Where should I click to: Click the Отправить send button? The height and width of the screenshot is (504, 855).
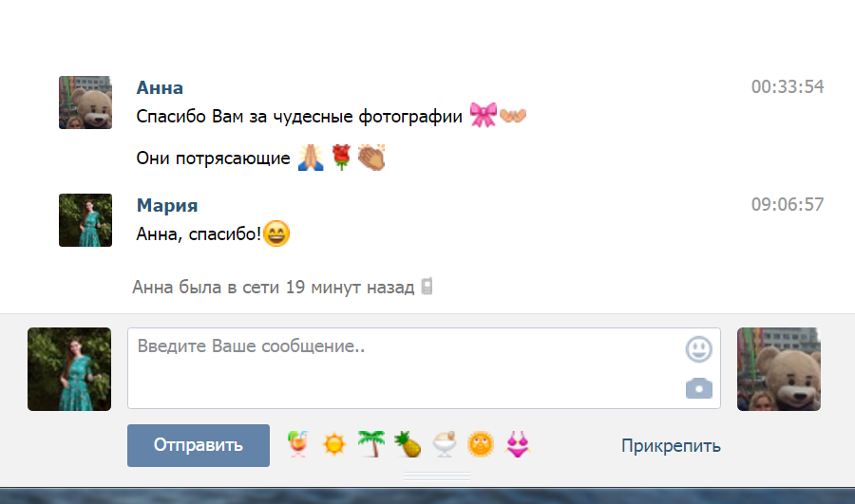199,445
